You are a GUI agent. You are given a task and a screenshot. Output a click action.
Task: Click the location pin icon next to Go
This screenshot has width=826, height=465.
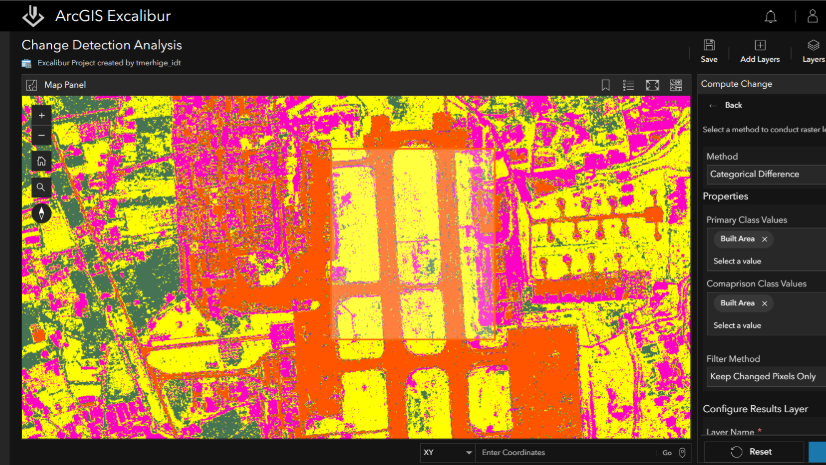(x=682, y=452)
